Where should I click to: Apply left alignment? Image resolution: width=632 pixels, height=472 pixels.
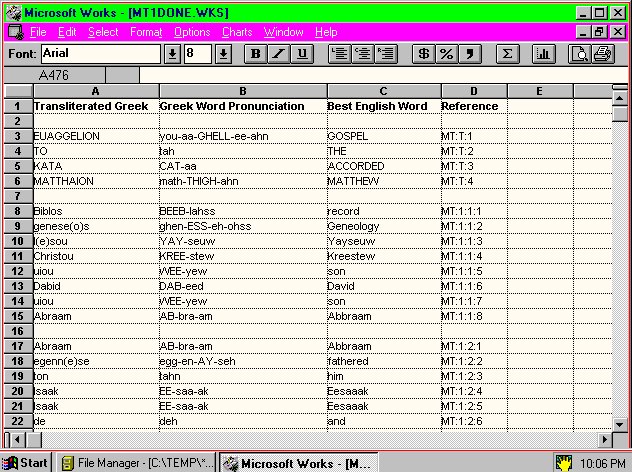(x=340, y=54)
